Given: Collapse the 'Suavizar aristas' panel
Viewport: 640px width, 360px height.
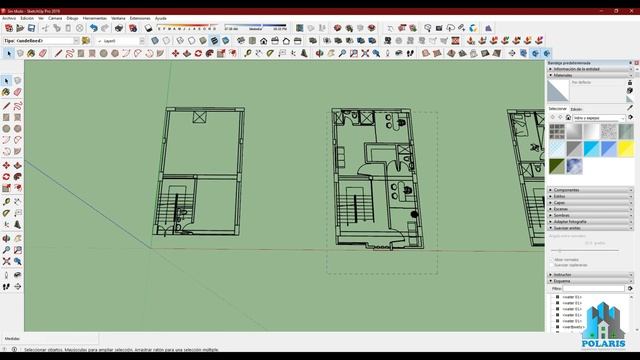Looking at the screenshot, I should pos(590,228).
